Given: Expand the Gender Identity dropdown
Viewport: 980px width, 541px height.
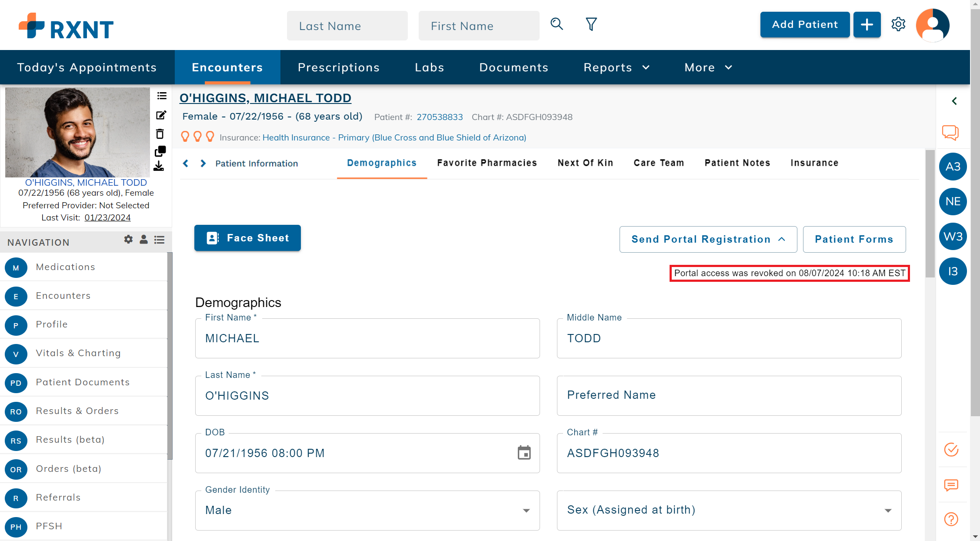Looking at the screenshot, I should (x=526, y=511).
